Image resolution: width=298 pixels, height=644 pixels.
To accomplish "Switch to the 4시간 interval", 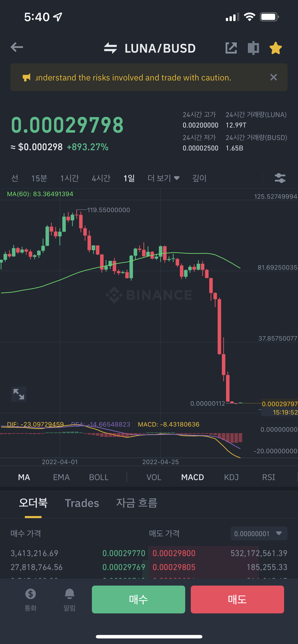I will pos(101,178).
